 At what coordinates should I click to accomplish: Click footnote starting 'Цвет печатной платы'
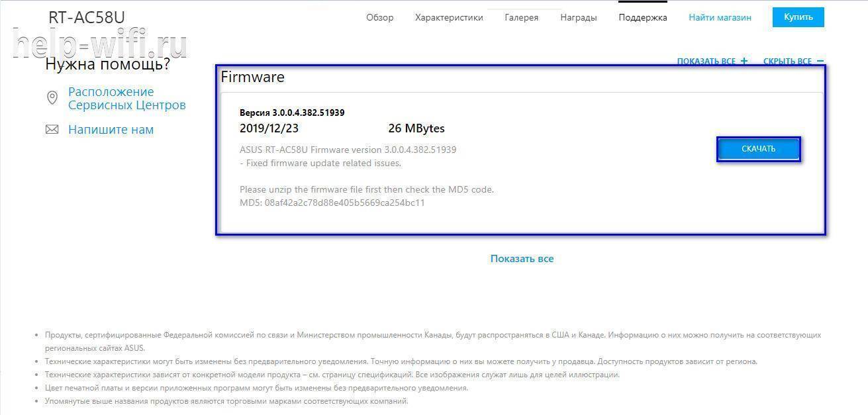pos(256,388)
